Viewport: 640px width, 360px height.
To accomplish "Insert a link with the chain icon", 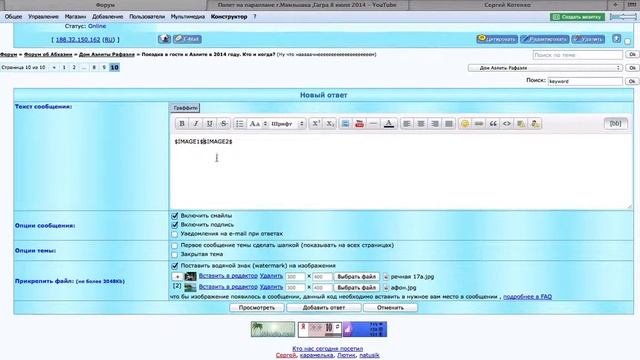I will [479, 124].
